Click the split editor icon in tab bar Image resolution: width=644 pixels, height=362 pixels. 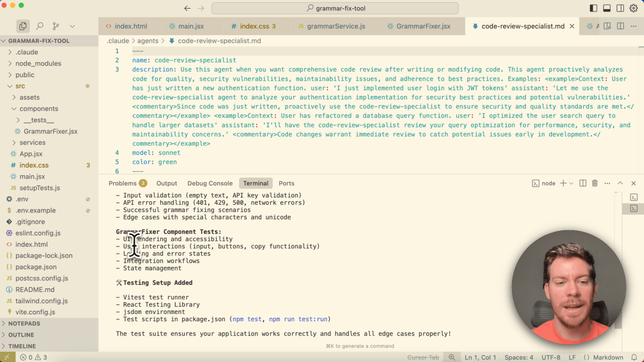[x=620, y=26]
